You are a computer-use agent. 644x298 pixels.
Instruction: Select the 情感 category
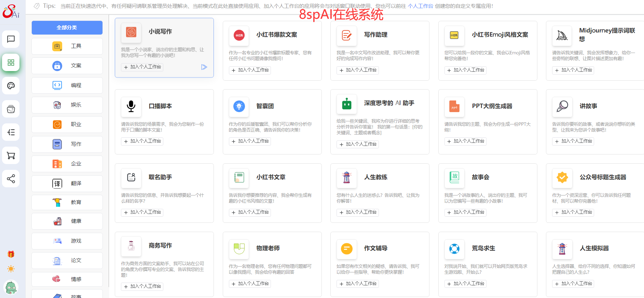67,279
